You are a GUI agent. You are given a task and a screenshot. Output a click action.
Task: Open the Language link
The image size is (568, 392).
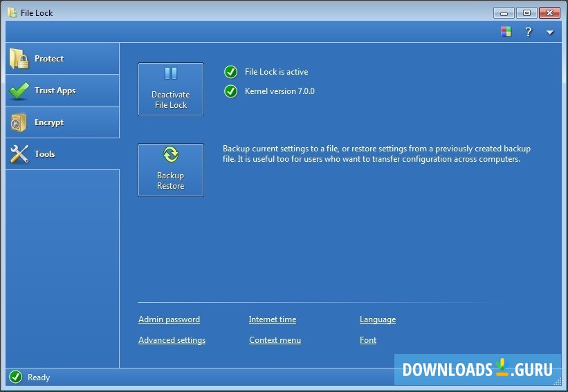click(378, 319)
